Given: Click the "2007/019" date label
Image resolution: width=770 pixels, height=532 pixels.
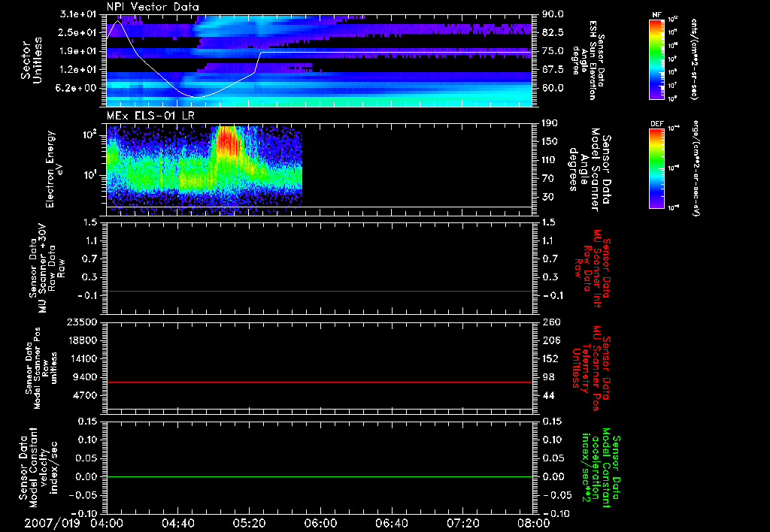Looking at the screenshot, I should click(52, 523).
